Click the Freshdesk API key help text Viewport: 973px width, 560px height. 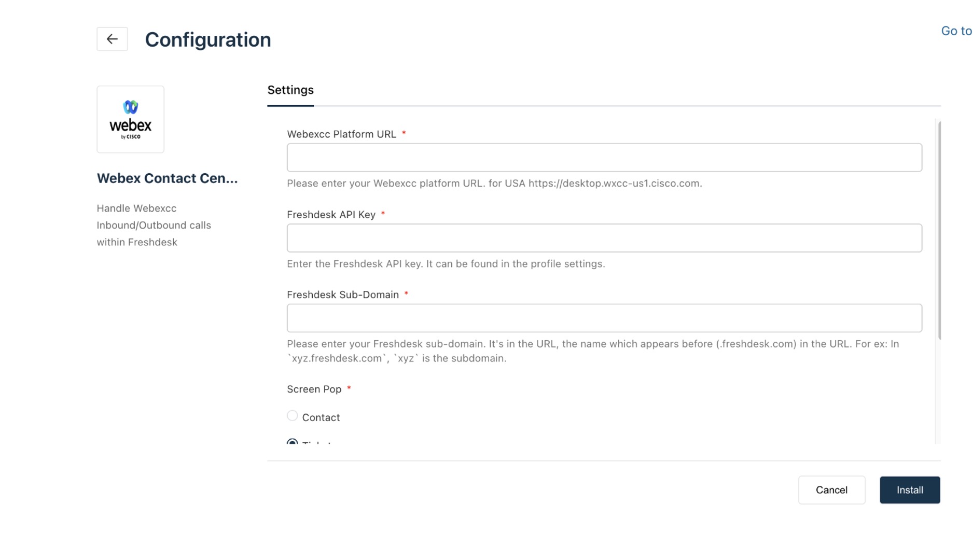[x=446, y=264]
